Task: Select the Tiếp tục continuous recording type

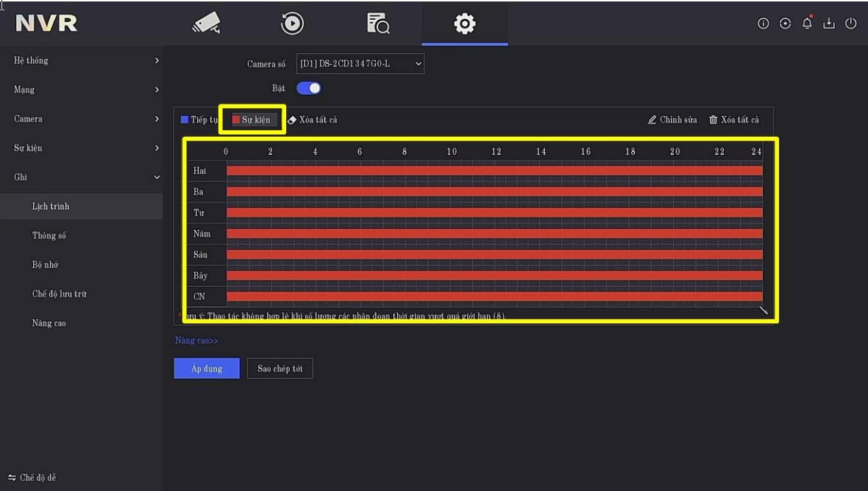Action: tap(200, 120)
